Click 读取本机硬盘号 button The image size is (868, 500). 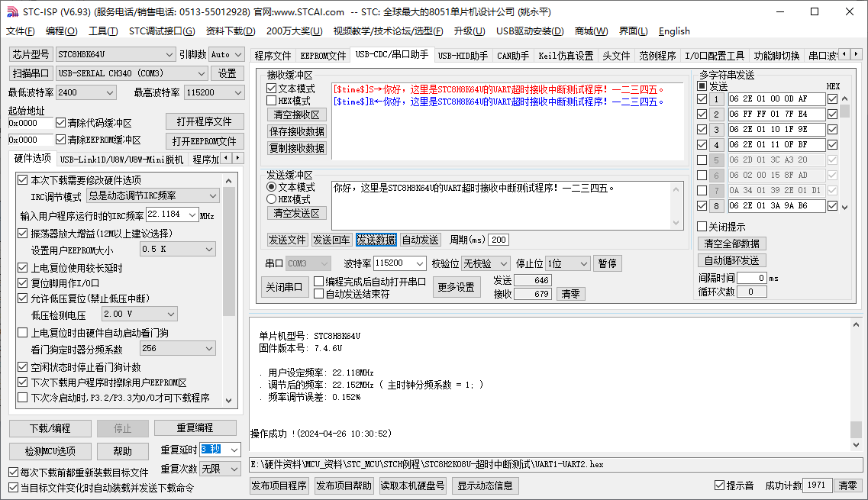(413, 485)
